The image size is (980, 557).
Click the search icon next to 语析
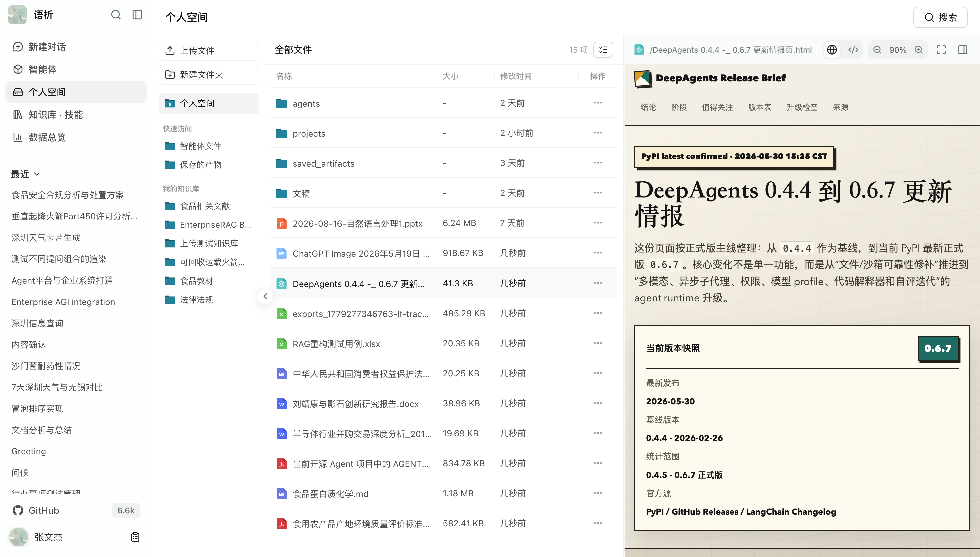point(116,15)
